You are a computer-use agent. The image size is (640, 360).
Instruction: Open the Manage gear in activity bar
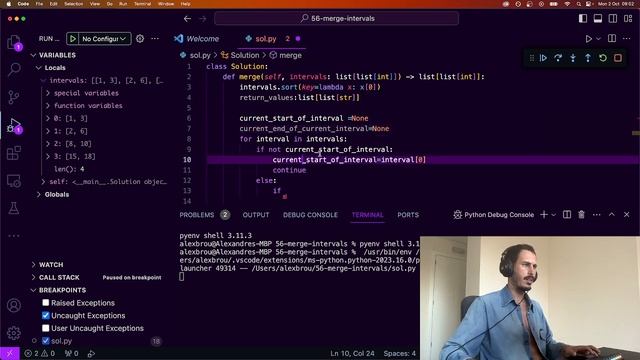pos(14,333)
